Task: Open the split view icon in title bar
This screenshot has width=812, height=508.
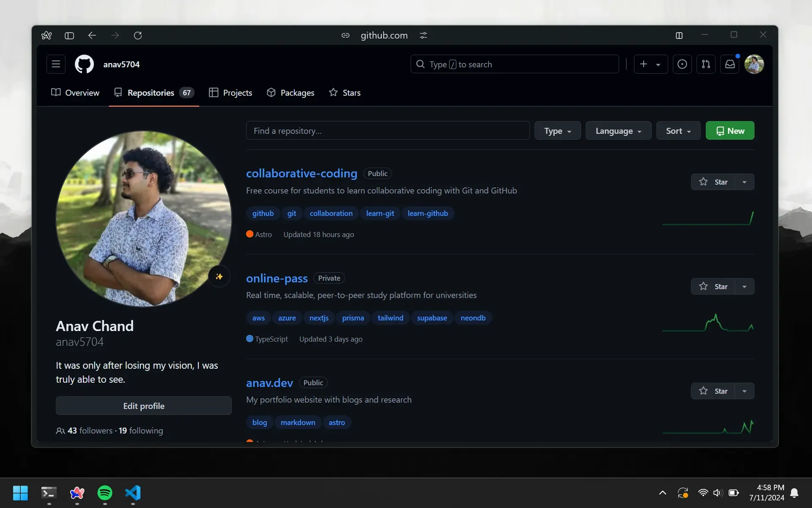Action: (679, 36)
